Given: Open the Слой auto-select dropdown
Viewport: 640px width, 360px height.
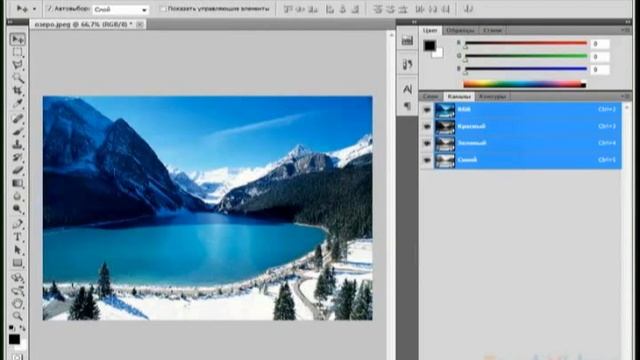Looking at the screenshot, I should [x=120, y=9].
